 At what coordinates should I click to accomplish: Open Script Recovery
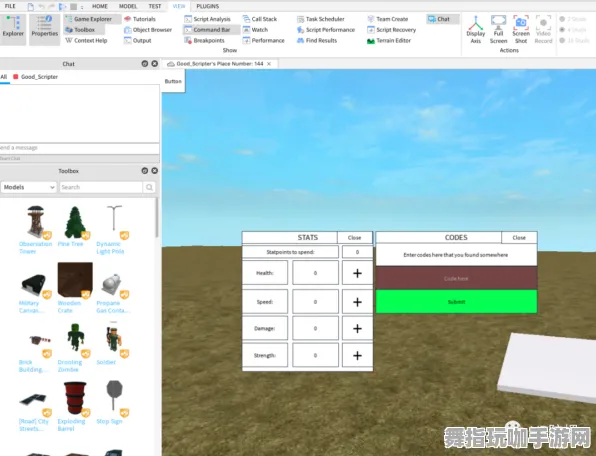coord(392,30)
